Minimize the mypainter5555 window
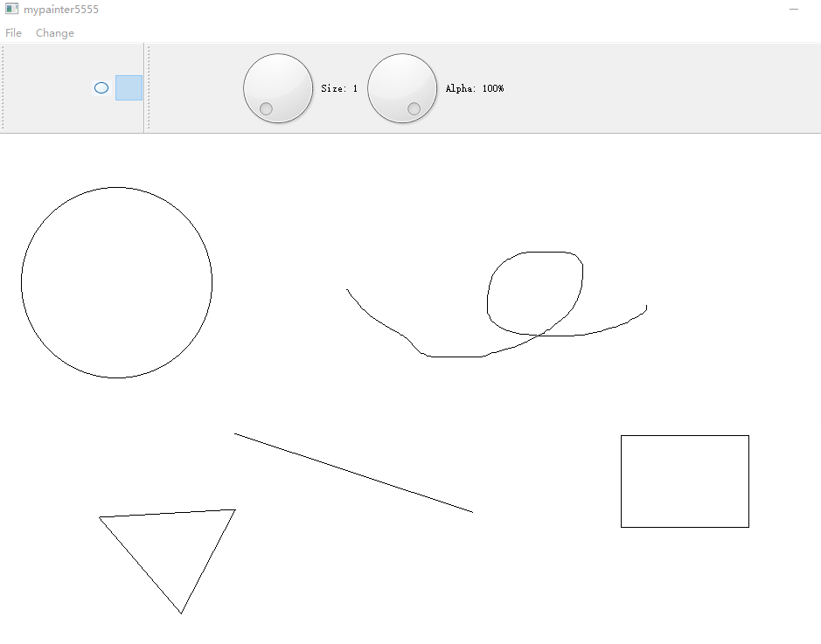821x644 pixels. coord(794,9)
